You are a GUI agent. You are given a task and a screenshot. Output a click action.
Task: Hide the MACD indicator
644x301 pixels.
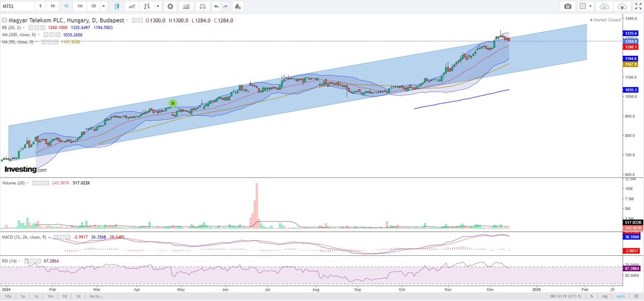(56, 237)
